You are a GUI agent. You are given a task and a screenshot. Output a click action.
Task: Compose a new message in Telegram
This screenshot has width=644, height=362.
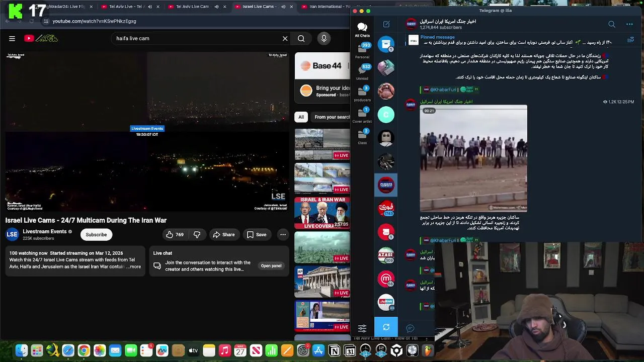(386, 24)
